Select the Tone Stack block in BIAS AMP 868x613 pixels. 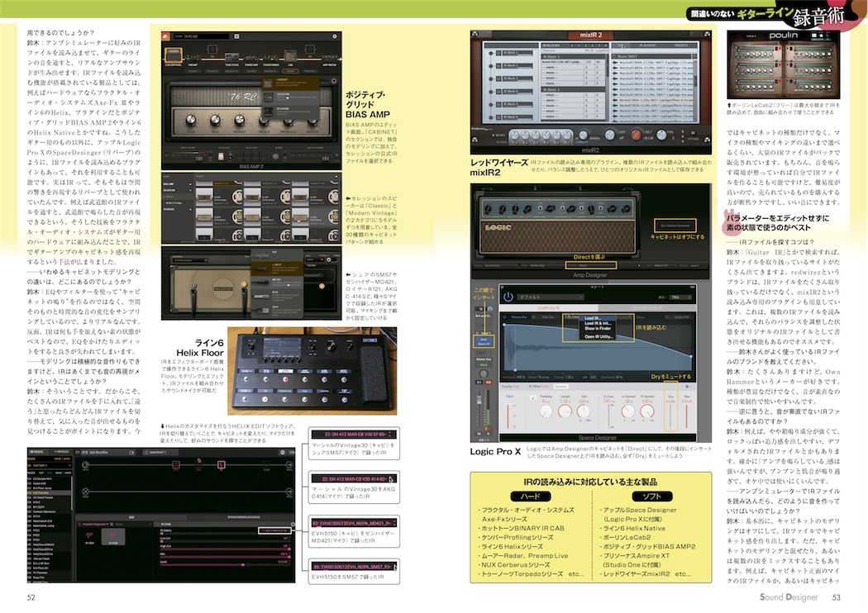(x=232, y=59)
